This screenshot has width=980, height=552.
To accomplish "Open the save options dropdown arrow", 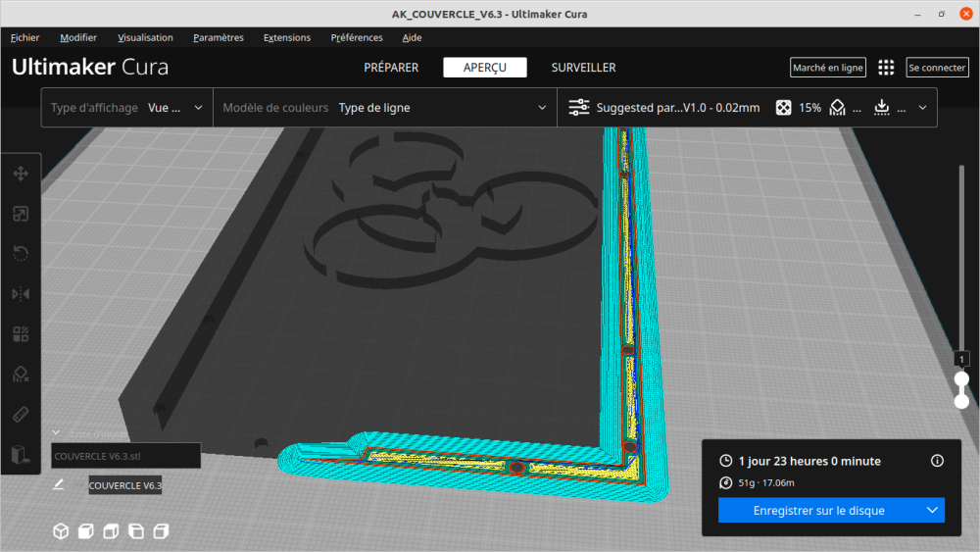I will pos(932,510).
